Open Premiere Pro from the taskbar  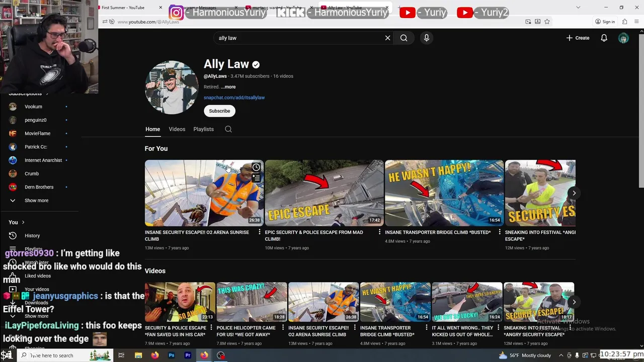(x=188, y=355)
